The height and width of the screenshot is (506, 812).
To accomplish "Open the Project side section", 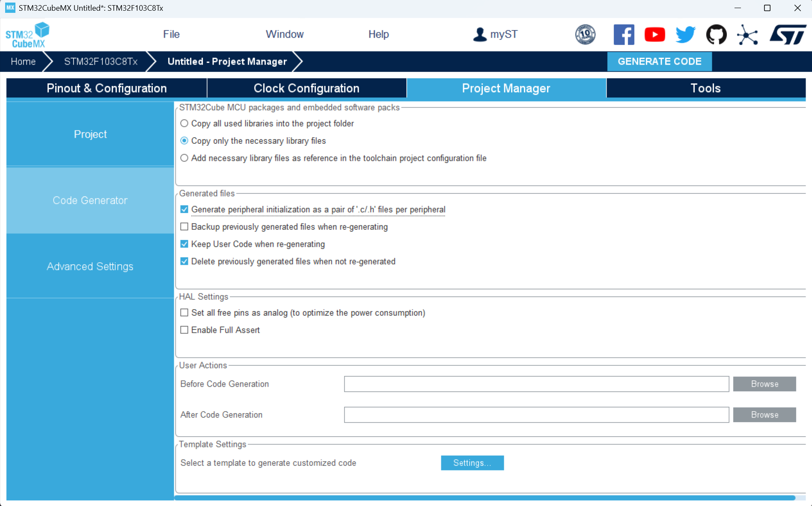I will [90, 134].
